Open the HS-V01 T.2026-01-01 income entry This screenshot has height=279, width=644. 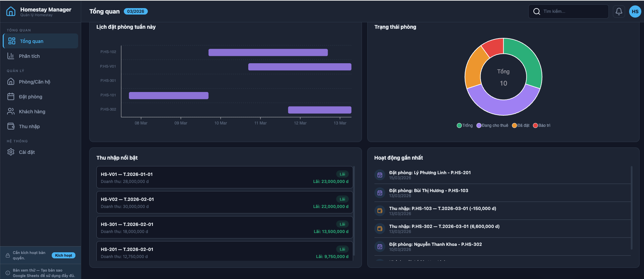(x=224, y=178)
